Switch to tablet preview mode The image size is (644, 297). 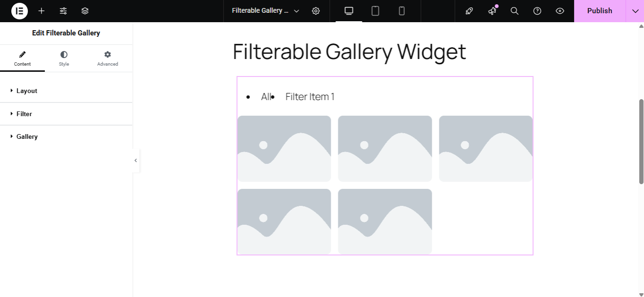(x=376, y=11)
